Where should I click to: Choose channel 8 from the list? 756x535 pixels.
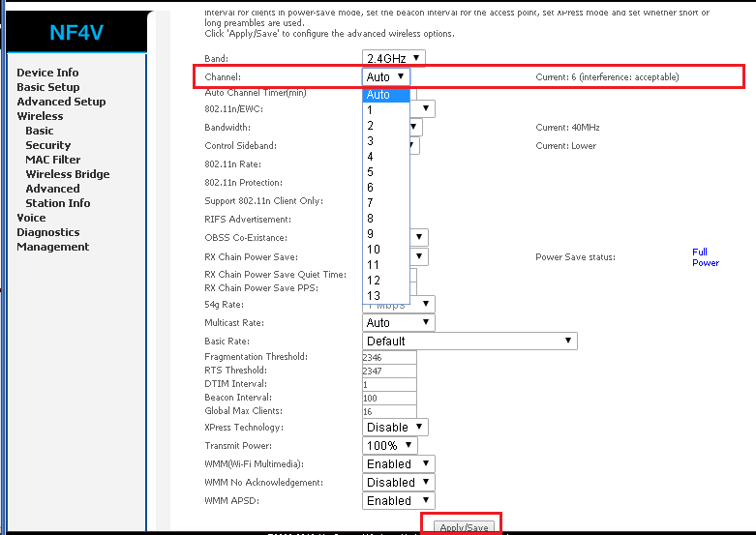pyautogui.click(x=385, y=219)
